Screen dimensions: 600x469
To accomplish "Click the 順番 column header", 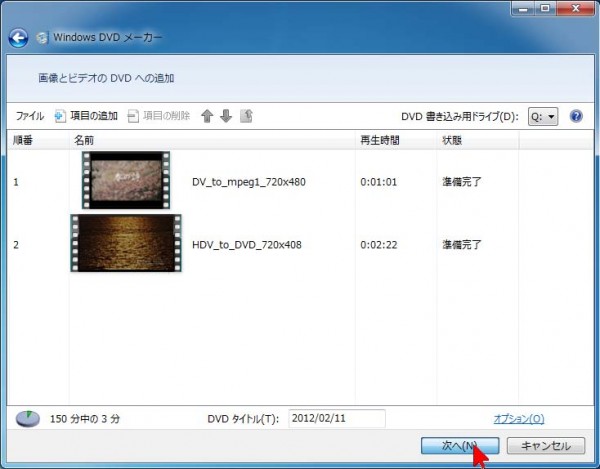I will click(23, 141).
